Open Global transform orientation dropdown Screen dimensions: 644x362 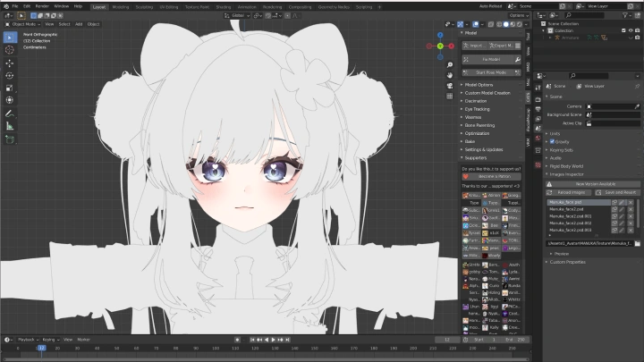tap(237, 15)
